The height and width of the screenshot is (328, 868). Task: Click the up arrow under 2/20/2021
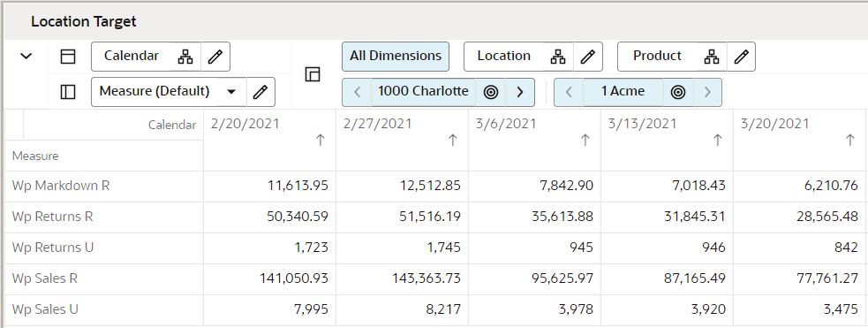(x=320, y=141)
